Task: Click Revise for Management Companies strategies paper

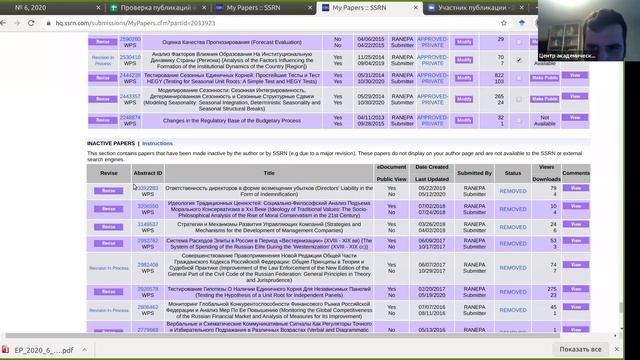Action: tap(109, 227)
